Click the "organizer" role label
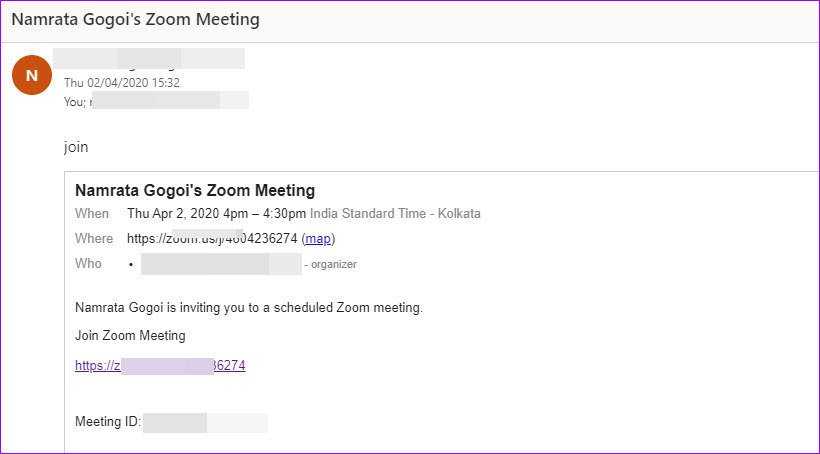The image size is (820, 454). pyautogui.click(x=334, y=265)
